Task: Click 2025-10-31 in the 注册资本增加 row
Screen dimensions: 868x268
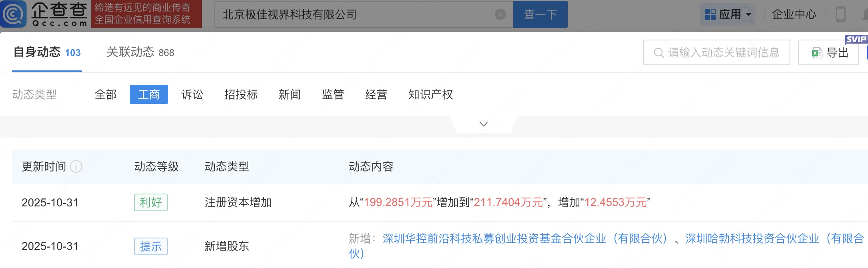Action: pos(50,202)
